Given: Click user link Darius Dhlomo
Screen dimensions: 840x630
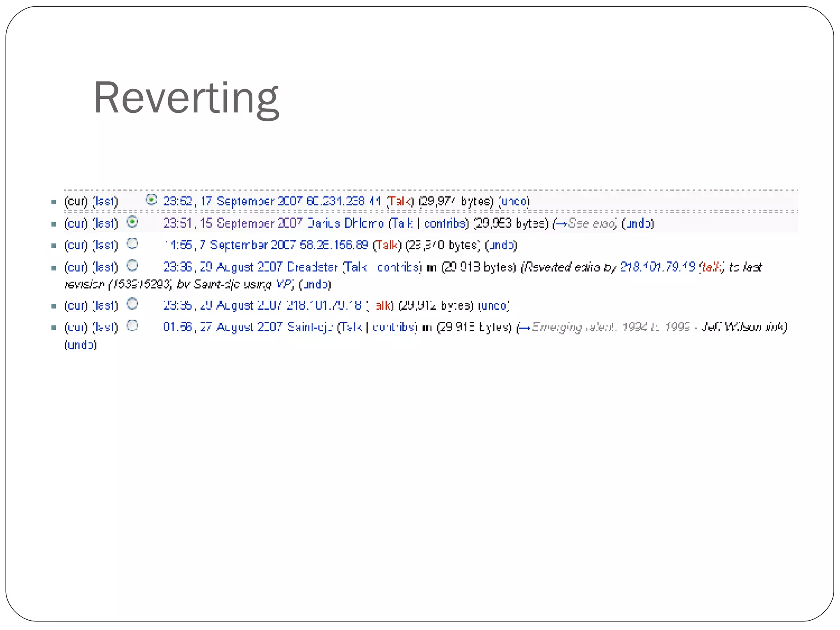Looking at the screenshot, I should coord(346,223).
